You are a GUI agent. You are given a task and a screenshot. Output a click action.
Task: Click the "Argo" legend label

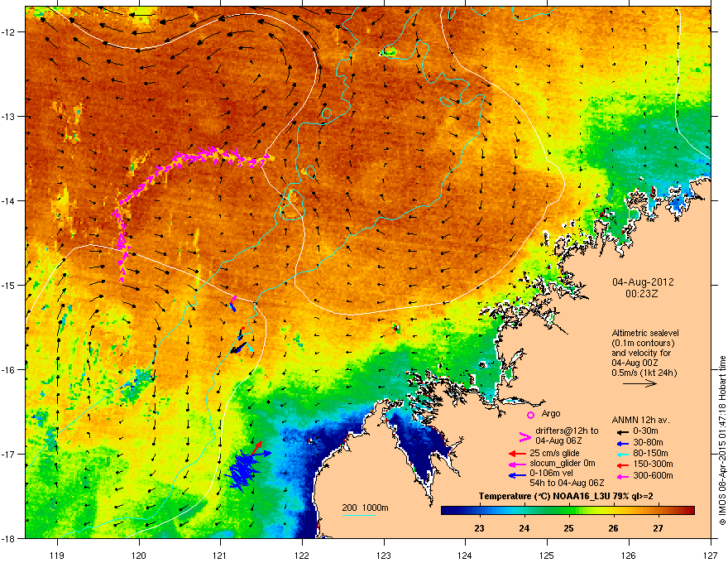(551, 413)
